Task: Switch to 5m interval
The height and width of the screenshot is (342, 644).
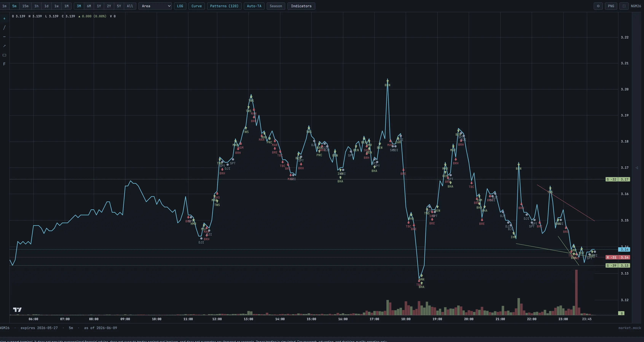Action: [14, 6]
